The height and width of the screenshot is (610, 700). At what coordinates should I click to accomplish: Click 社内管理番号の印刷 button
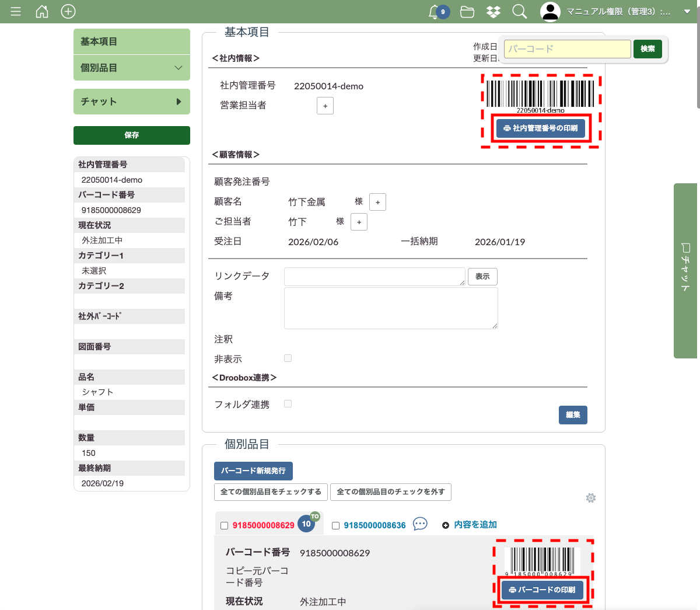(x=540, y=128)
